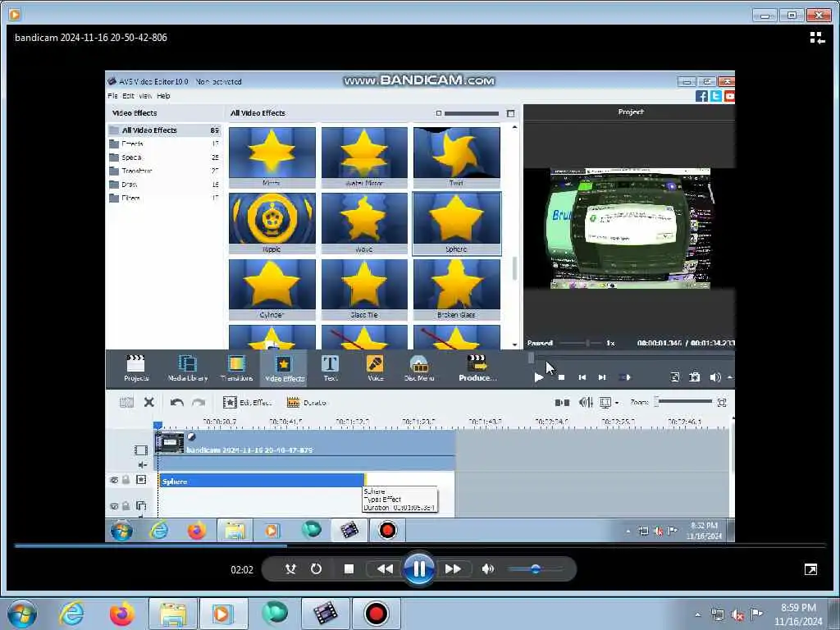Choose the Wave effect thumbnail
Image resolution: width=840 pixels, height=630 pixels.
(x=364, y=223)
